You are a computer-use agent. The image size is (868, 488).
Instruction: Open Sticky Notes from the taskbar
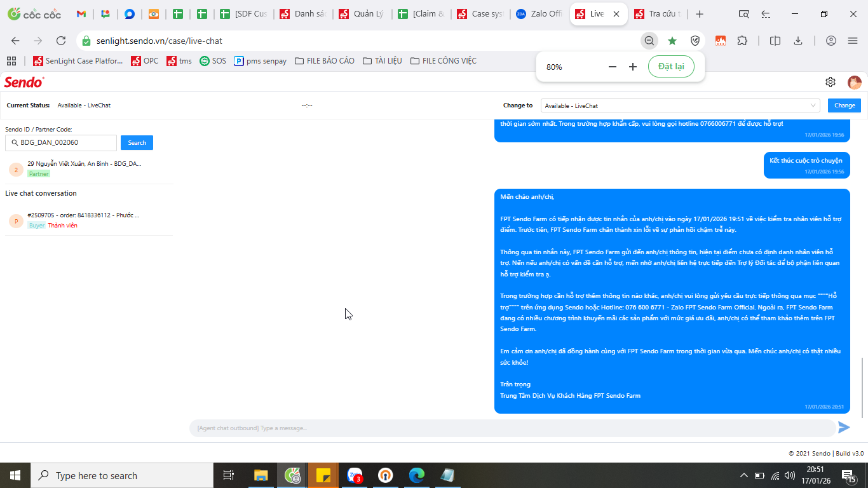[323, 475]
